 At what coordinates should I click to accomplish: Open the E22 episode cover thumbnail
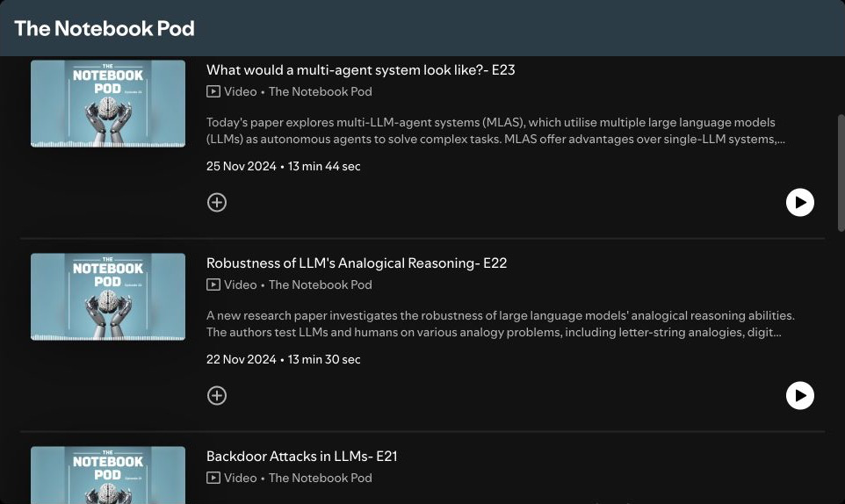pyautogui.click(x=108, y=297)
